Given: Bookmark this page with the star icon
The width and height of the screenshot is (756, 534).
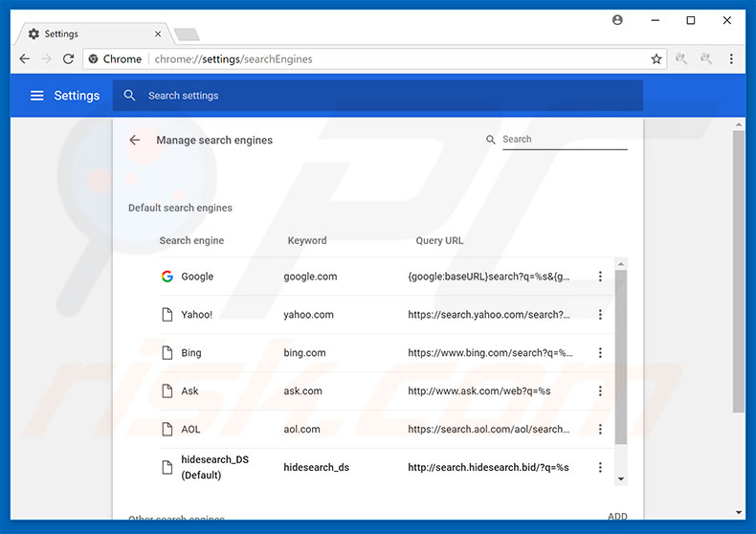Looking at the screenshot, I should pyautogui.click(x=656, y=58).
